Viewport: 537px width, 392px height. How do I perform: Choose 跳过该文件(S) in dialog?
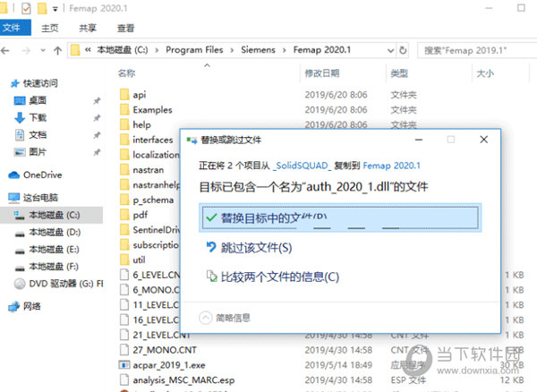click(x=256, y=248)
